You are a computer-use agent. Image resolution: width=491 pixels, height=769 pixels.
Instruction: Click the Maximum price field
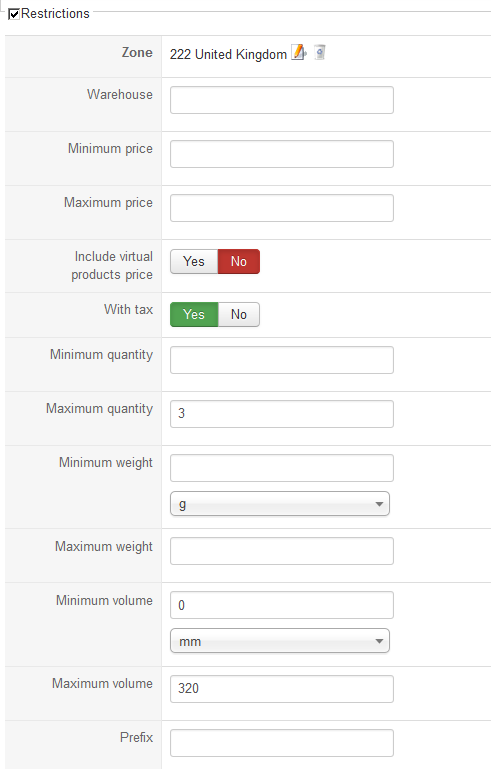click(282, 208)
